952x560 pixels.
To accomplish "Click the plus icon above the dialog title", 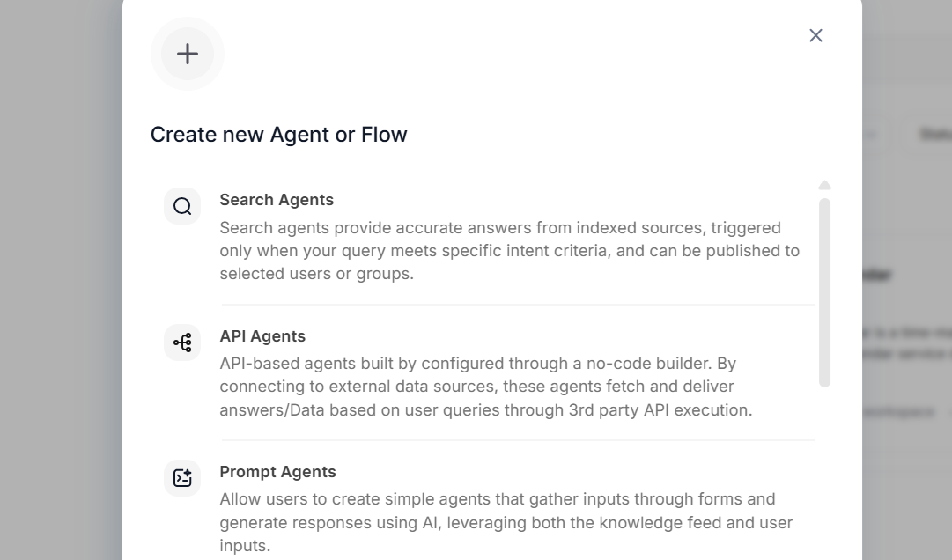I will coord(188,54).
